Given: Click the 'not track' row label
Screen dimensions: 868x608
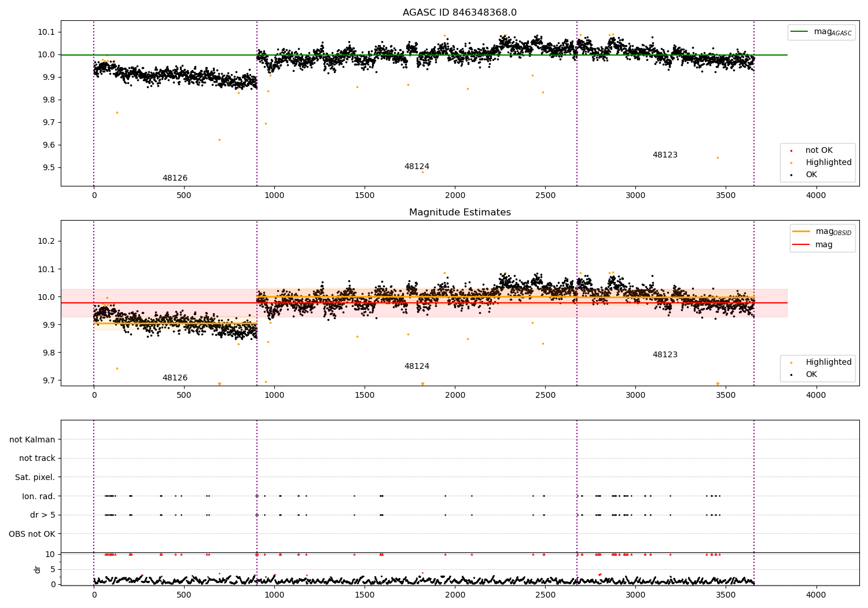Looking at the screenshot, I should pos(37,459).
